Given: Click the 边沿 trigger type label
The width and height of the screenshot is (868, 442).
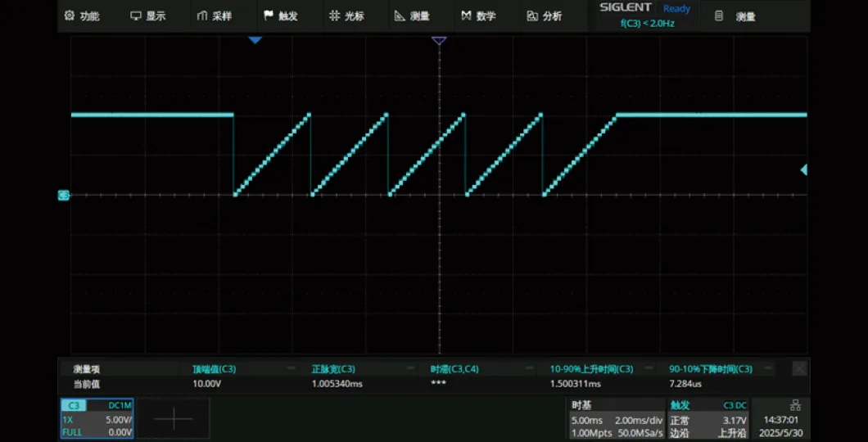Looking at the screenshot, I should [680, 433].
